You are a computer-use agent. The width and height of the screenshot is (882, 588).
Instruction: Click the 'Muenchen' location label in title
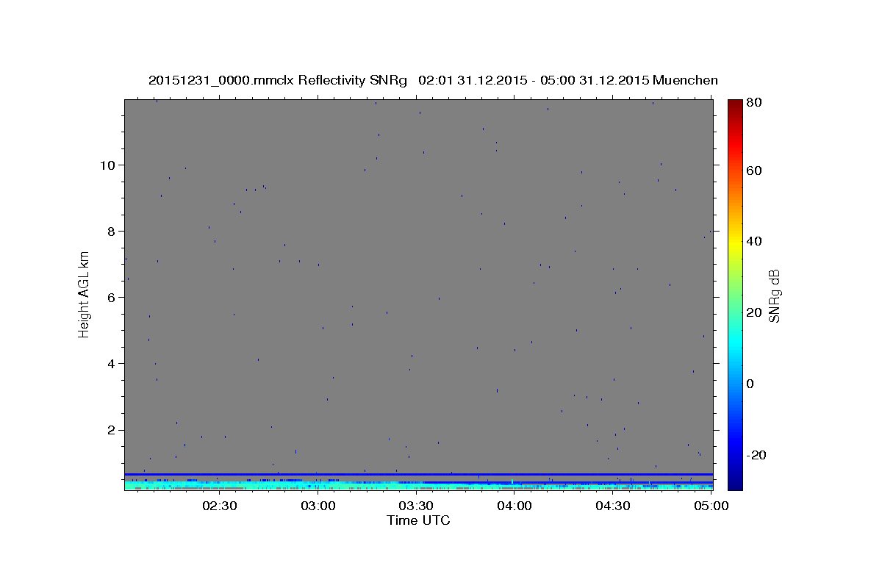[685, 80]
